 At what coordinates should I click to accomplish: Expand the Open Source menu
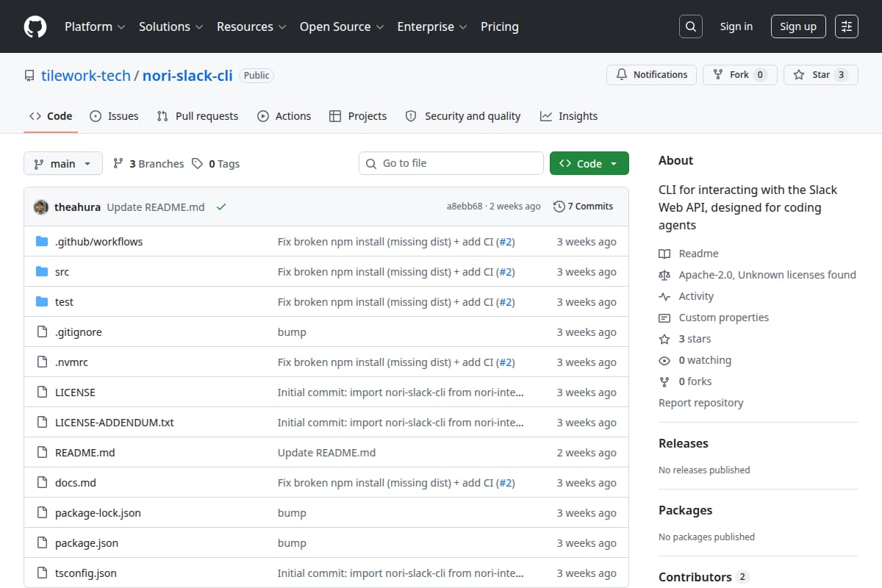pos(341,26)
